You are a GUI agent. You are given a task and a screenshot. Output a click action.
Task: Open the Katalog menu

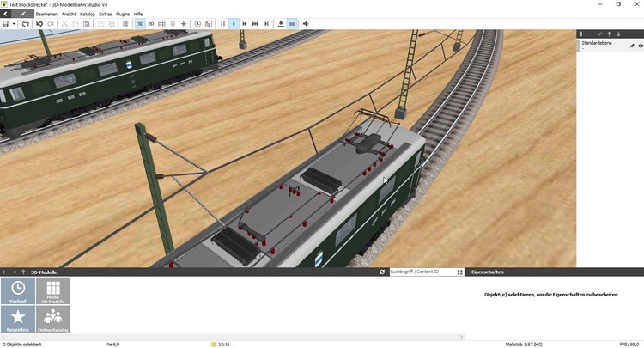pos(87,14)
